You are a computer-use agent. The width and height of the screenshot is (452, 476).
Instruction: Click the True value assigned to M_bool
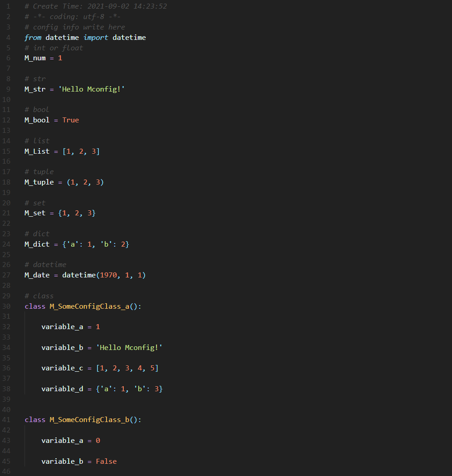(x=70, y=120)
